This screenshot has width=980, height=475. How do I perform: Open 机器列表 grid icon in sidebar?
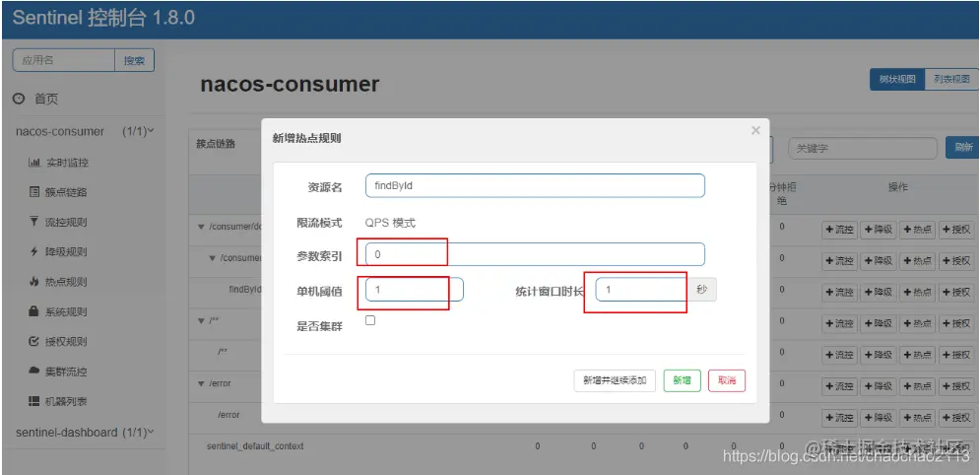[34, 401]
